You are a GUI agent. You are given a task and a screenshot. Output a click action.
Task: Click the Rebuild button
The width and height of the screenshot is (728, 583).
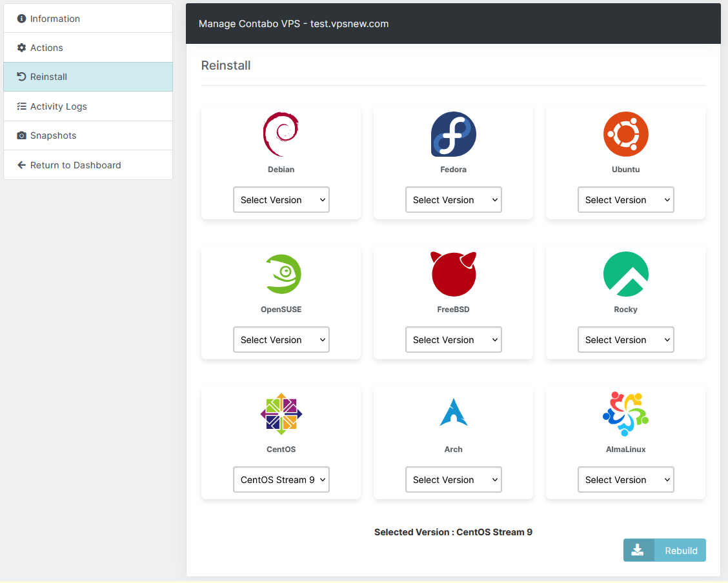coord(664,550)
